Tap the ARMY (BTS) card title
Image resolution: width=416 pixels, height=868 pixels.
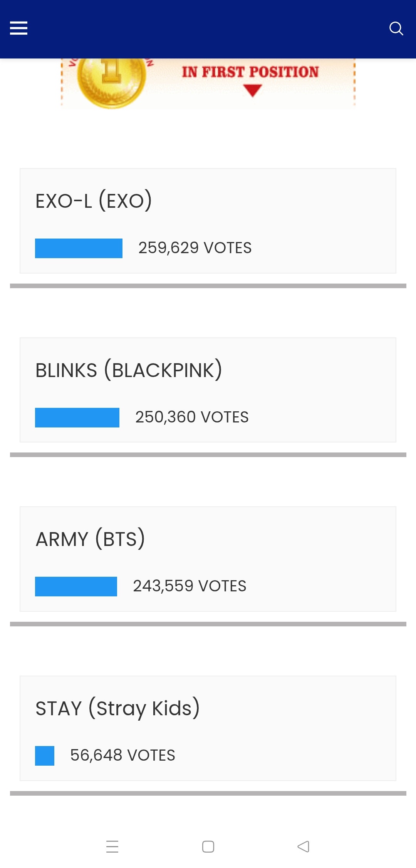(91, 539)
